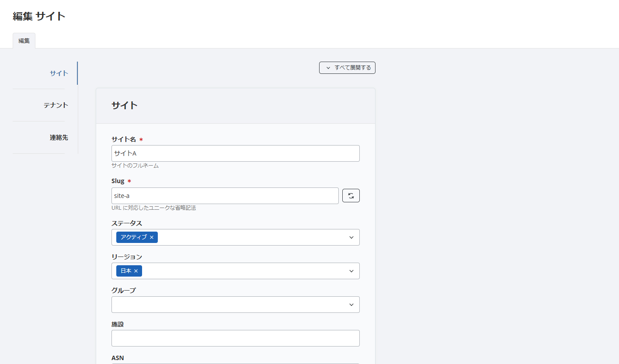This screenshot has height=364, width=619.
Task: Click the アクティブ status tag label
Action: click(x=133, y=237)
